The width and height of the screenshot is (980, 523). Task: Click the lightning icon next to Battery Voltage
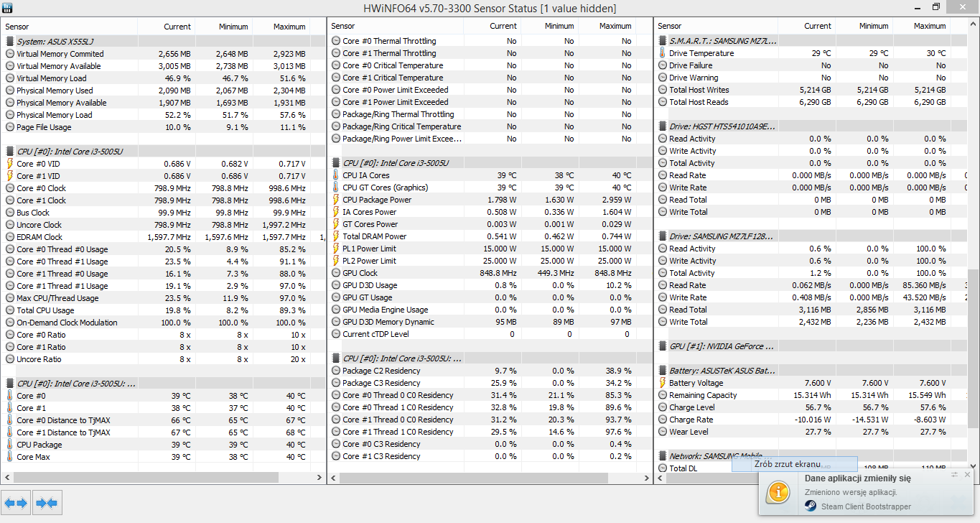click(x=661, y=382)
